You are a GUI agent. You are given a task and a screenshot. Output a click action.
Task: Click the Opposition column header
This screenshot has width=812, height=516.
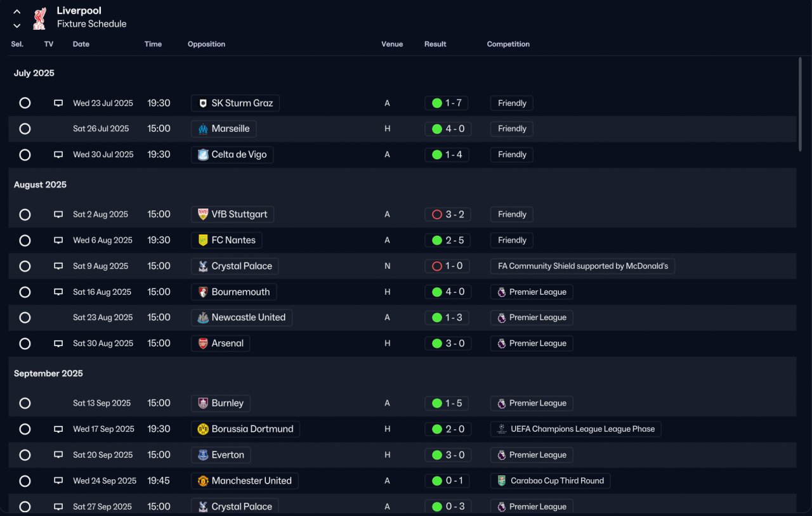206,44
